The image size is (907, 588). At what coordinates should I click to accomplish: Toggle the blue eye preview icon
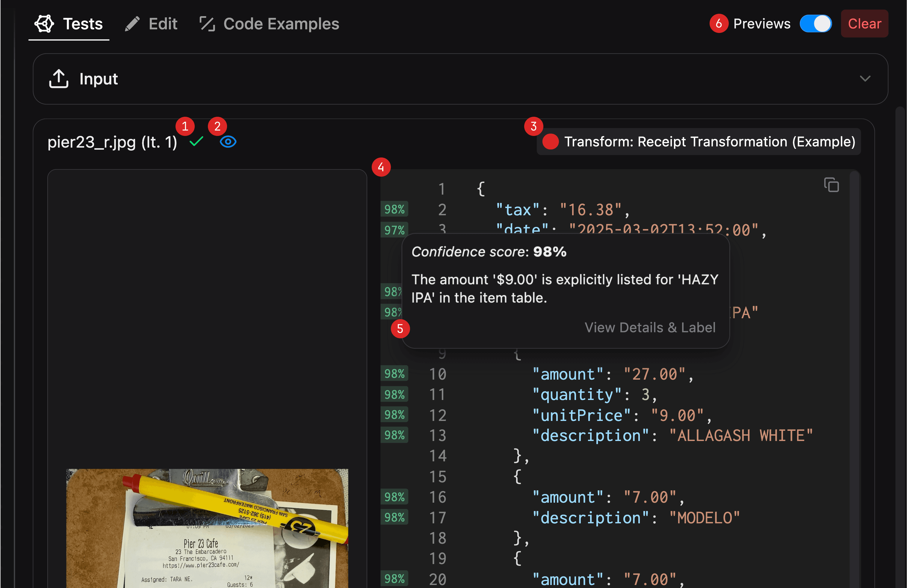[x=228, y=142]
